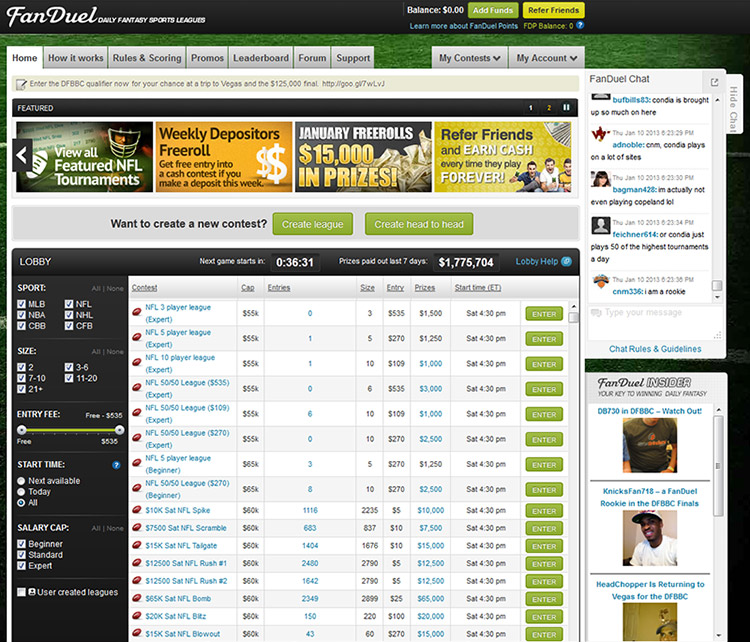Image resolution: width=750 pixels, height=642 pixels.
Task: Uncheck size 3-6 filter
Action: (69, 367)
